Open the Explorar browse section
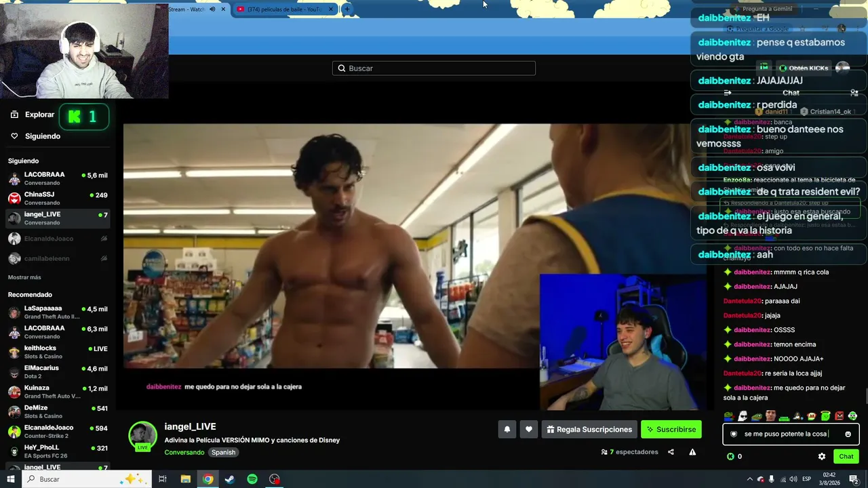The height and width of the screenshot is (488, 868). 32,115
